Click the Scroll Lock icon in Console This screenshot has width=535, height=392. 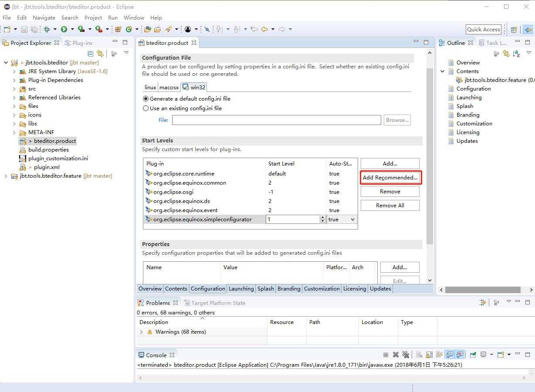(x=429, y=355)
